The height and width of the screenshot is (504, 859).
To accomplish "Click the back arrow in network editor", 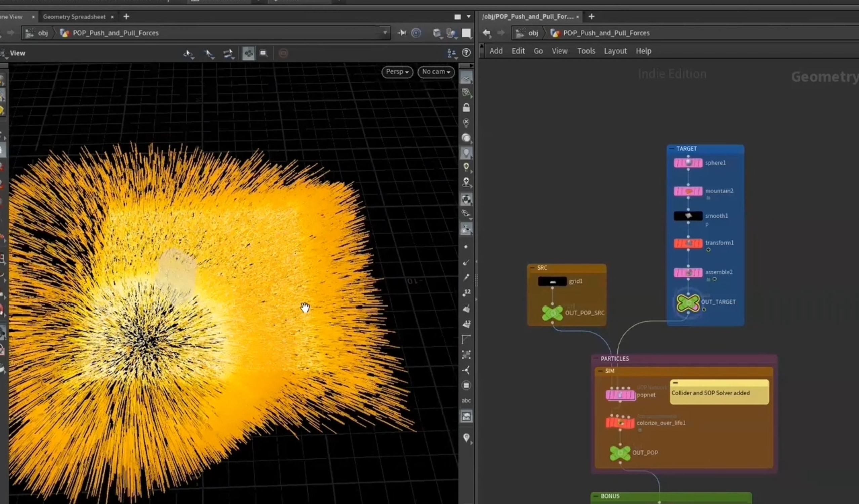I will [x=487, y=33].
